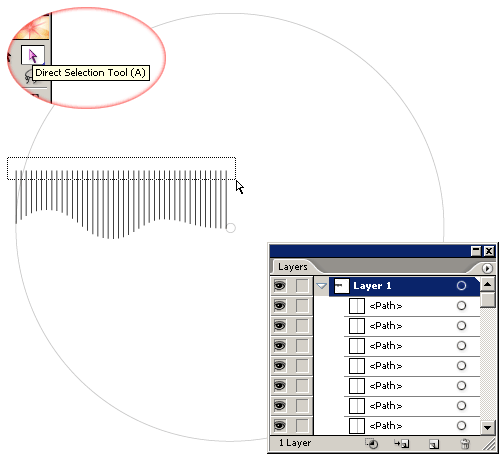The width and height of the screenshot is (500, 460).
Task: Click target circle of sixth <Path> row
Action: point(461,406)
